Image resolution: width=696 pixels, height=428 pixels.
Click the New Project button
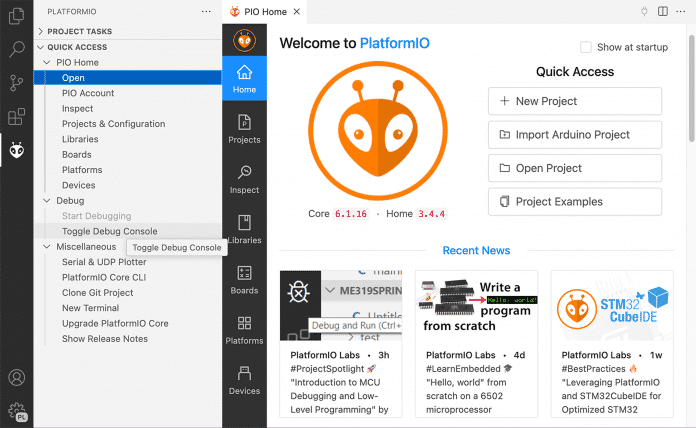point(575,101)
